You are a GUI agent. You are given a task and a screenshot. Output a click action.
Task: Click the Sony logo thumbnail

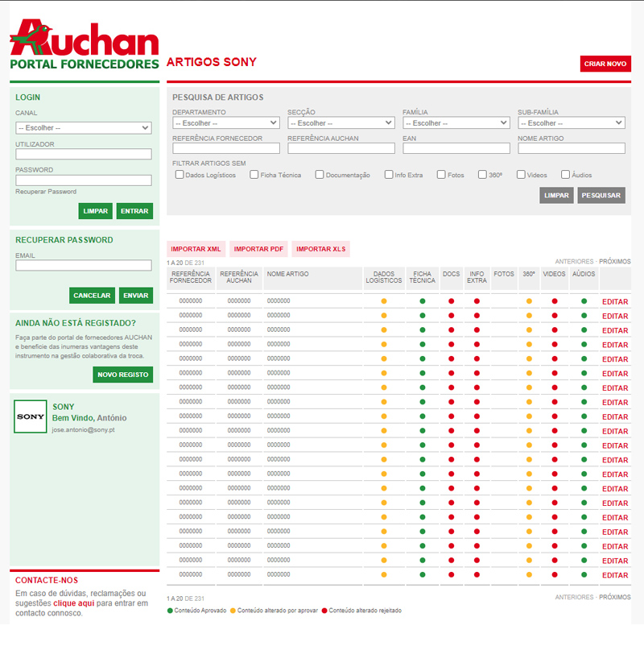(x=31, y=416)
